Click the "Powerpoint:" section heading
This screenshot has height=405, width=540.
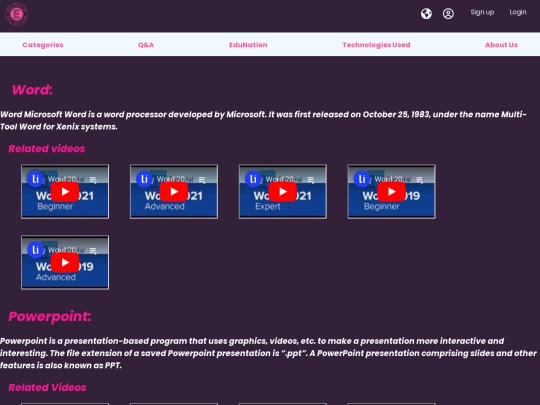(x=50, y=316)
